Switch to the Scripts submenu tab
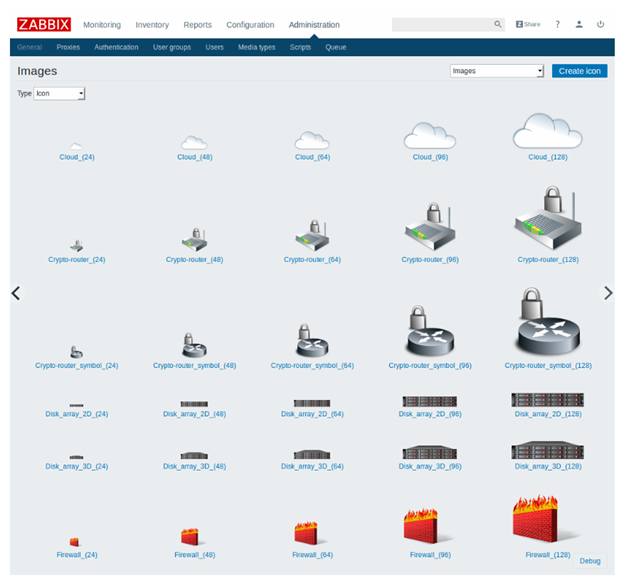624x585 pixels. pyautogui.click(x=300, y=47)
